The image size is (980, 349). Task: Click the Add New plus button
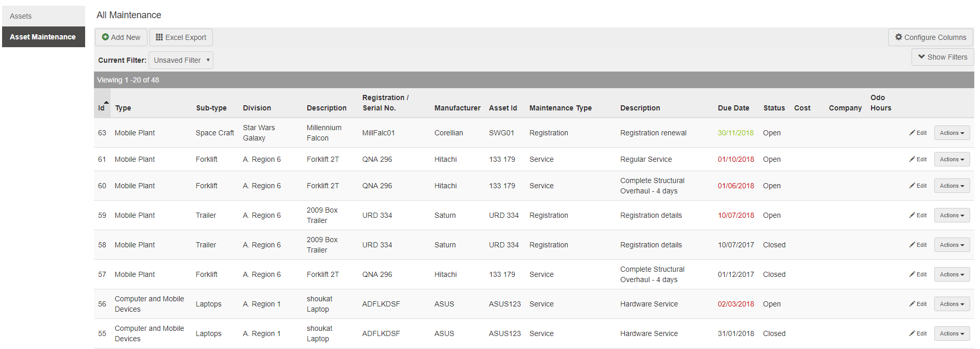tap(121, 37)
